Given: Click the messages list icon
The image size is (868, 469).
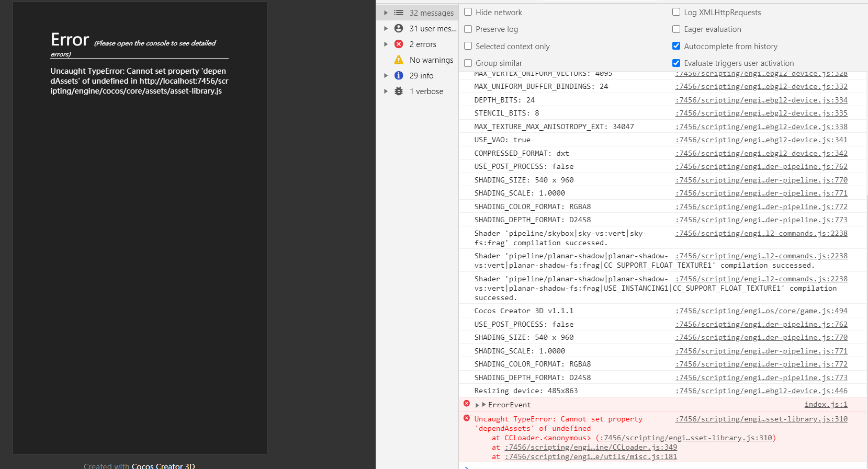Looking at the screenshot, I should pos(399,13).
